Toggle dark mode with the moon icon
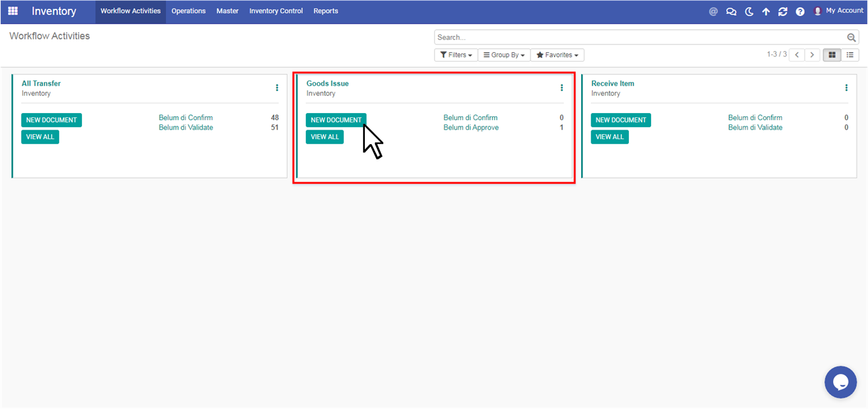 point(749,11)
